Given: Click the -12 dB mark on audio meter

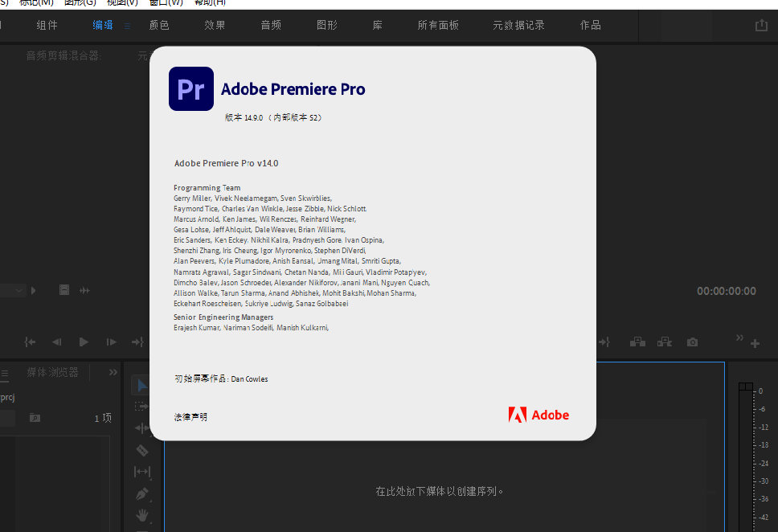Looking at the screenshot, I should [x=764, y=428].
